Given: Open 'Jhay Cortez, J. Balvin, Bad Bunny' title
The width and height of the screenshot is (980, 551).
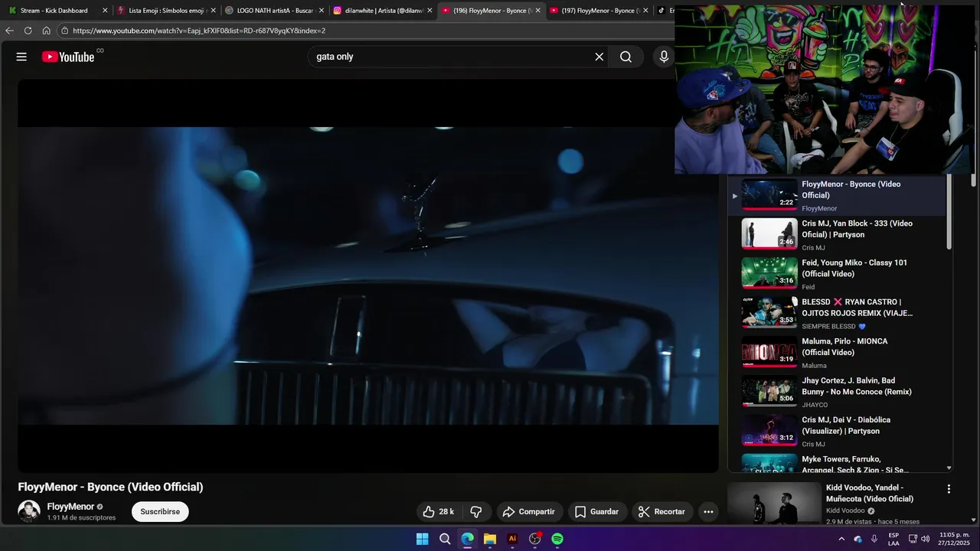Looking at the screenshot, I should tap(857, 386).
